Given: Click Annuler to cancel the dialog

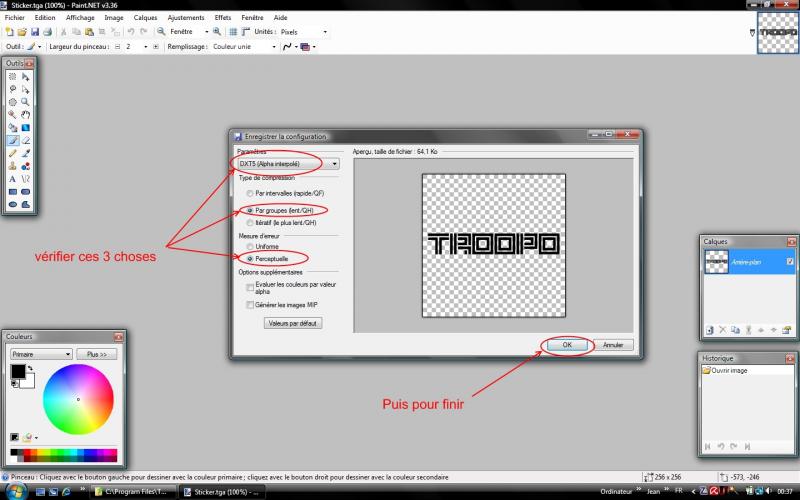Looking at the screenshot, I should click(x=613, y=345).
